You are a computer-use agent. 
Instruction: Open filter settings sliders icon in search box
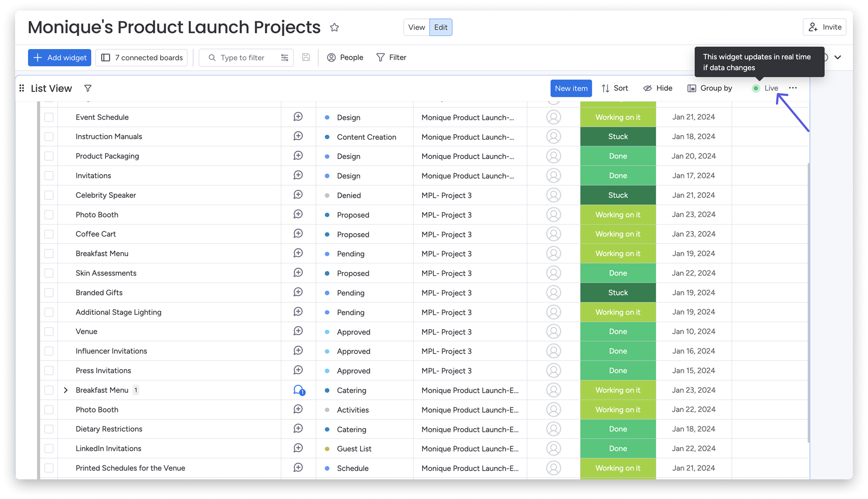click(284, 57)
